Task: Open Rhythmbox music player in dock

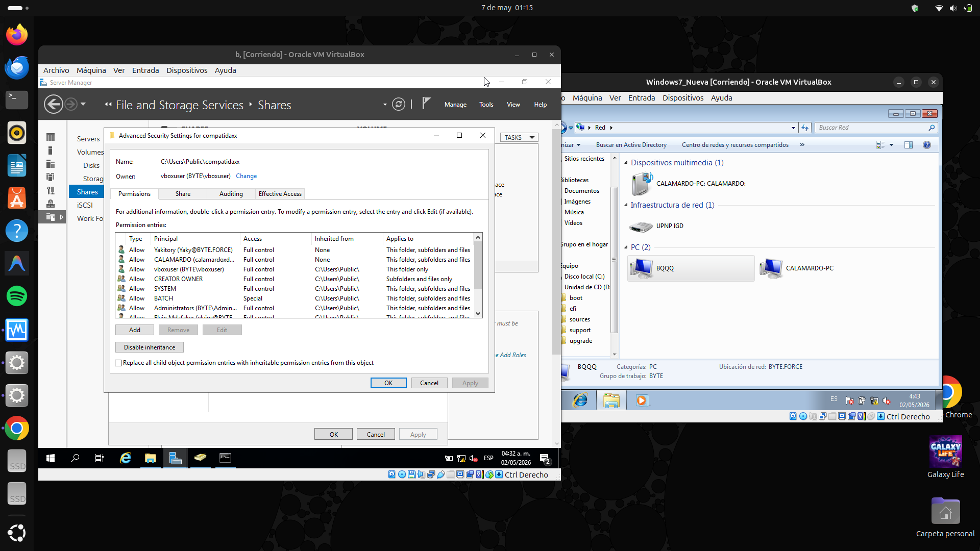Action: 17,133
